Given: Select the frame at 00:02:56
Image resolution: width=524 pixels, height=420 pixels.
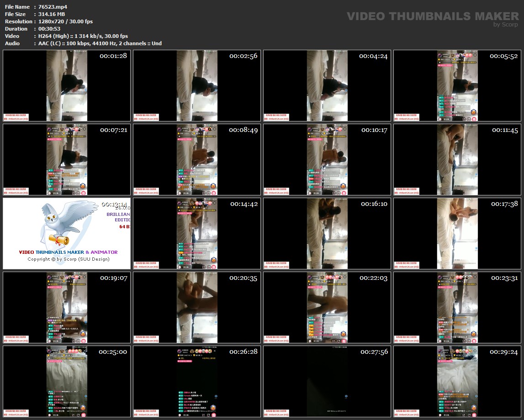Looking at the screenshot, I should (197, 85).
